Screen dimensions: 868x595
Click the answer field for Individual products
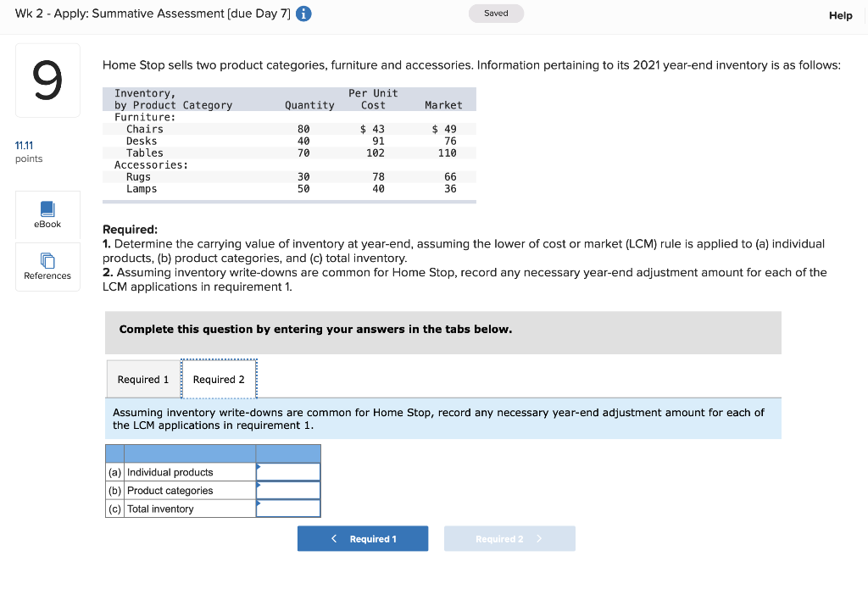(290, 472)
